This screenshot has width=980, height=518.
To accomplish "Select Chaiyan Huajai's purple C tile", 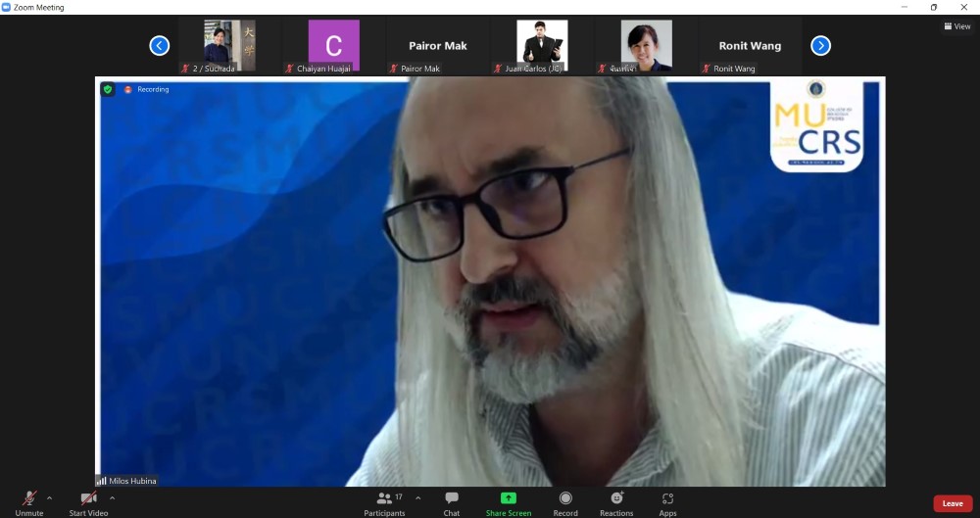I will pos(333,46).
